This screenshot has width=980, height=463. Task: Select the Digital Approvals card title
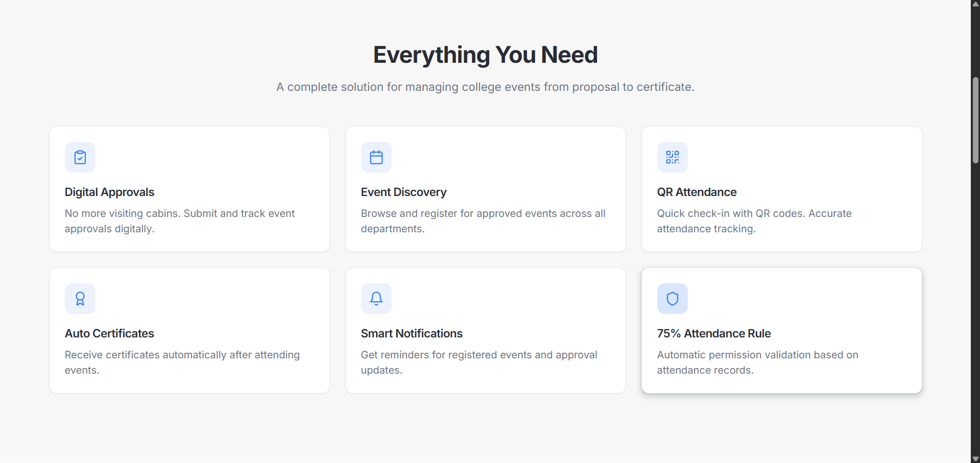(x=109, y=192)
